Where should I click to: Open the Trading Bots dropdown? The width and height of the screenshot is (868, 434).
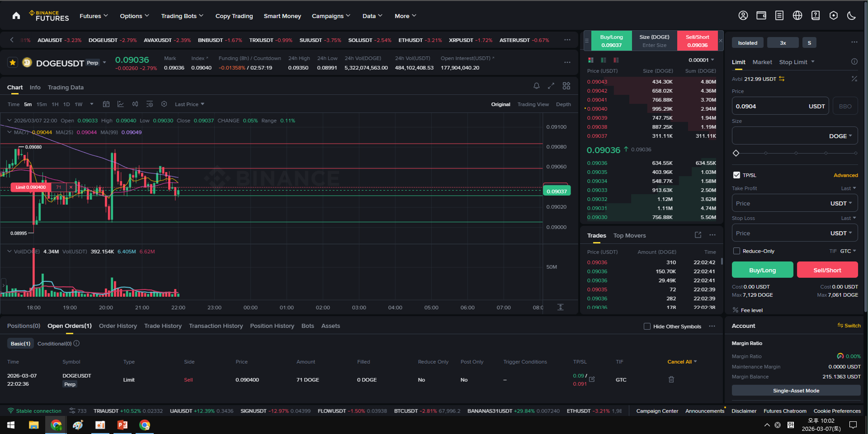182,16
